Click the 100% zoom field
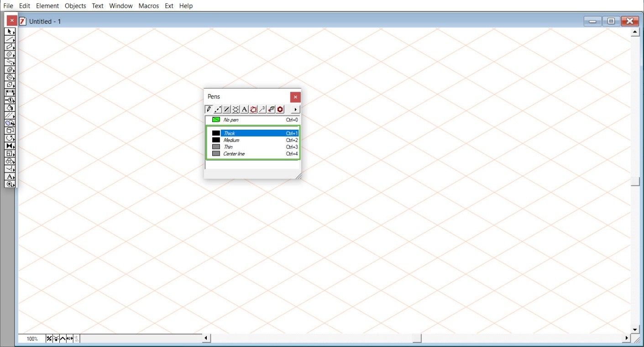This screenshot has height=347, width=644. pyautogui.click(x=32, y=339)
